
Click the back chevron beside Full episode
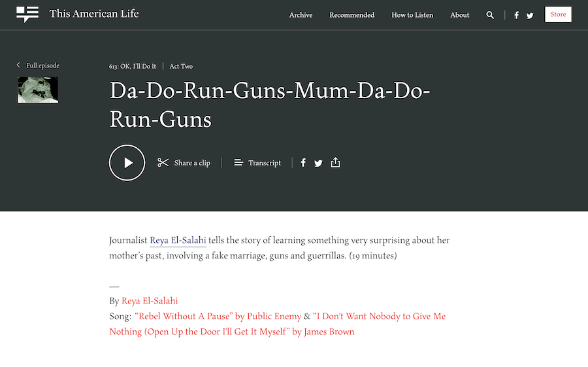pyautogui.click(x=18, y=65)
